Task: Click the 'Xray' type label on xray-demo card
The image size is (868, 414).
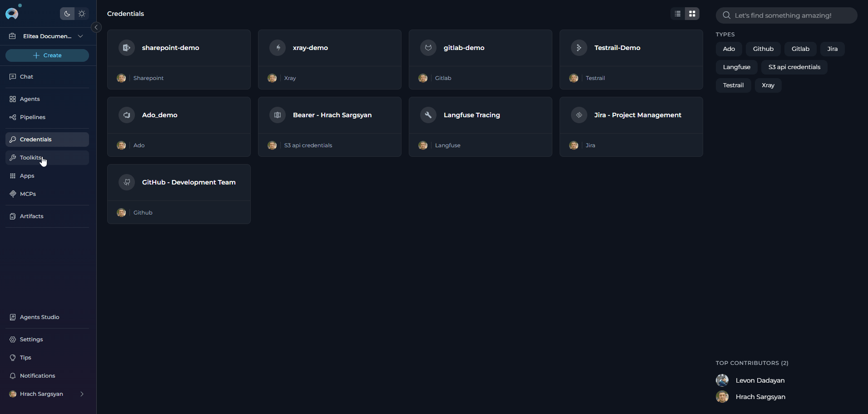Action: coord(290,78)
